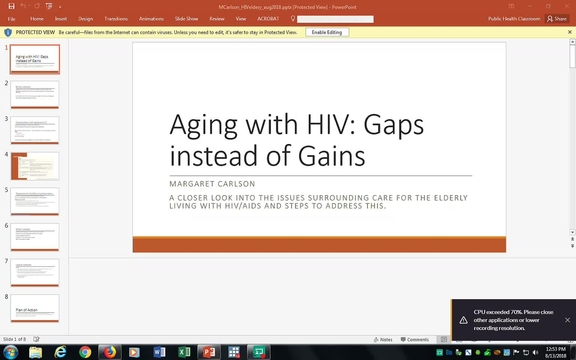This screenshot has height=360, width=576.
Task: Click the warning triangle icon in notification
Action: [x=464, y=320]
